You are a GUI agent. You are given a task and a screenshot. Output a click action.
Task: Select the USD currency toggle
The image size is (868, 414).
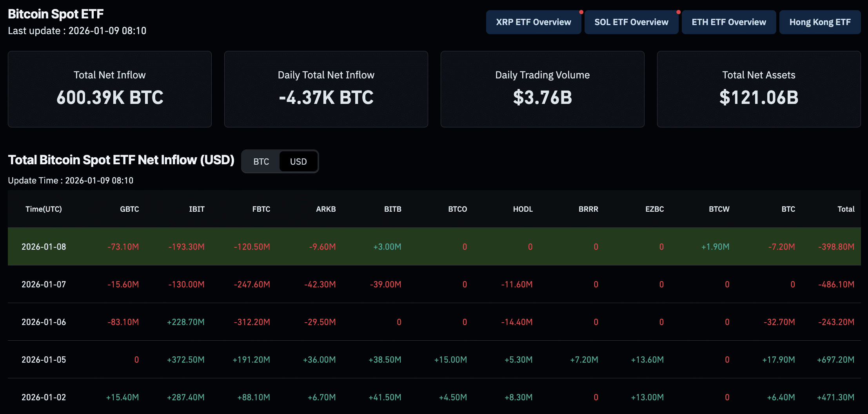(x=298, y=161)
